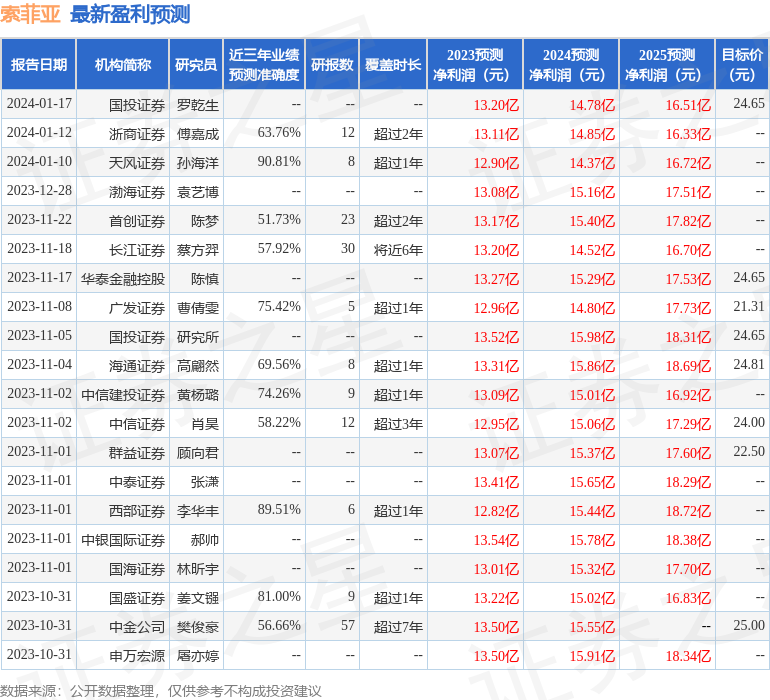Click 2025 forecast 17.51亿
Screen dimensions: 770x700
tap(688, 192)
